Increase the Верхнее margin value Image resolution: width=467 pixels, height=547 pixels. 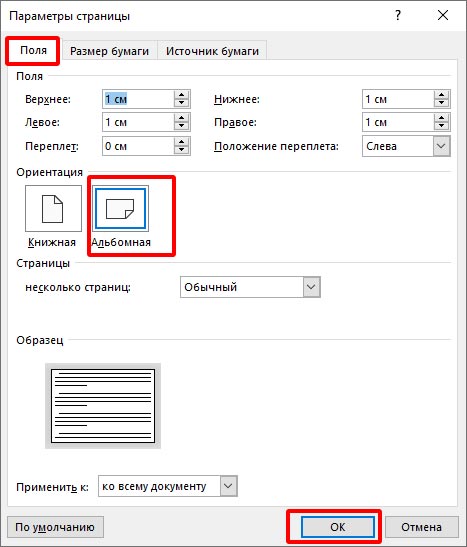[x=181, y=95]
